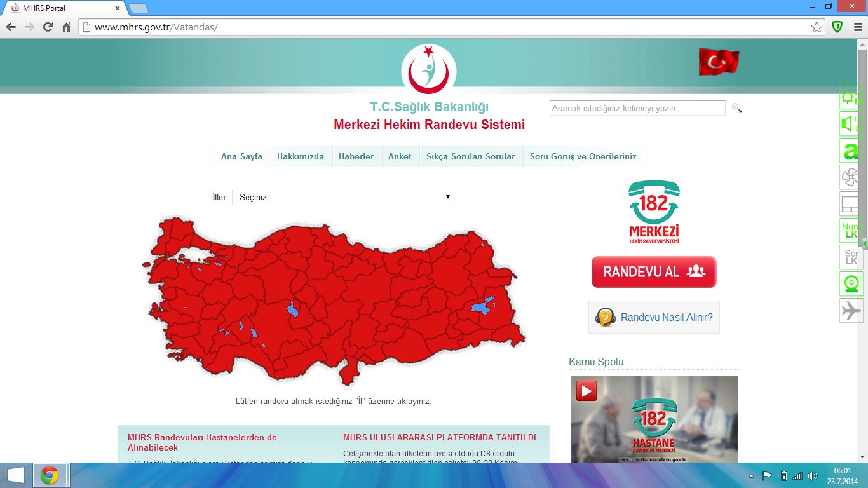This screenshot has height=488, width=868.
Task: Click the 182 Merkezi phone logo
Action: click(x=654, y=212)
